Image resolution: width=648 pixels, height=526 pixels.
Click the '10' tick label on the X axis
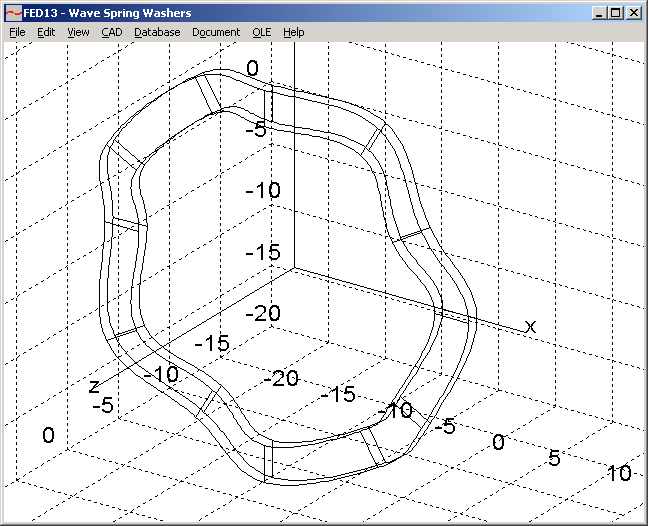(x=619, y=473)
